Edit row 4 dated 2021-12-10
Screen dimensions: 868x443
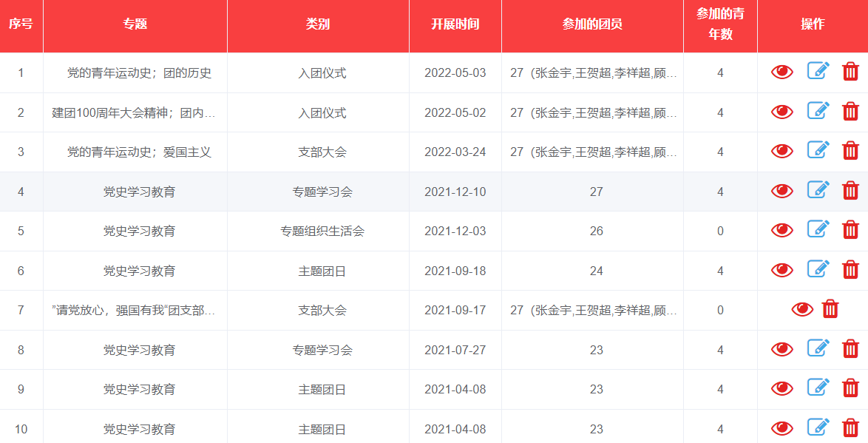point(818,191)
